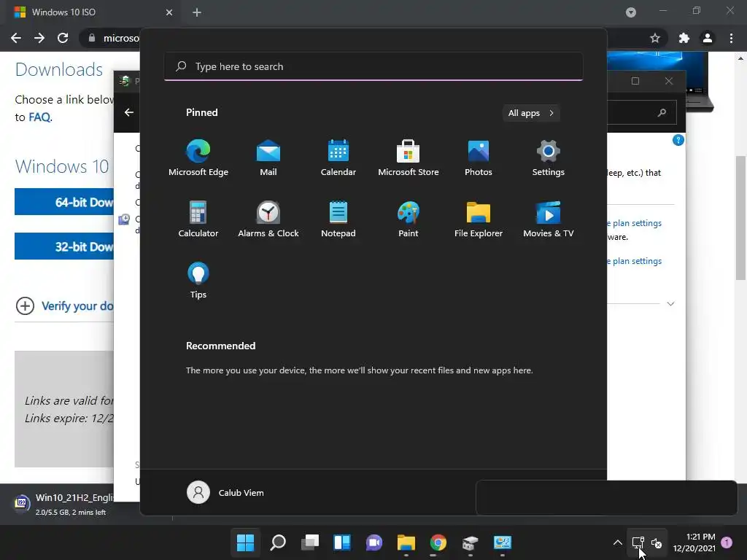
Task: Expand Verify your download section
Action: (x=65, y=306)
